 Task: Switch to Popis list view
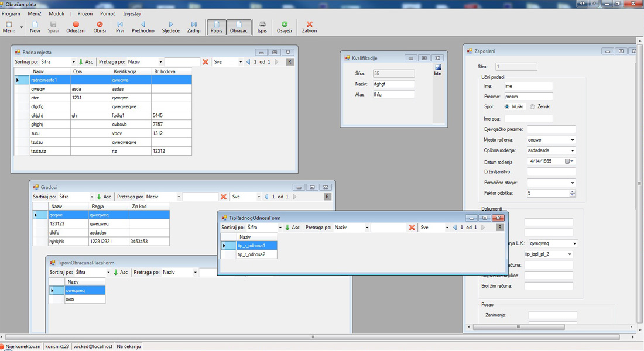pyautogui.click(x=217, y=27)
